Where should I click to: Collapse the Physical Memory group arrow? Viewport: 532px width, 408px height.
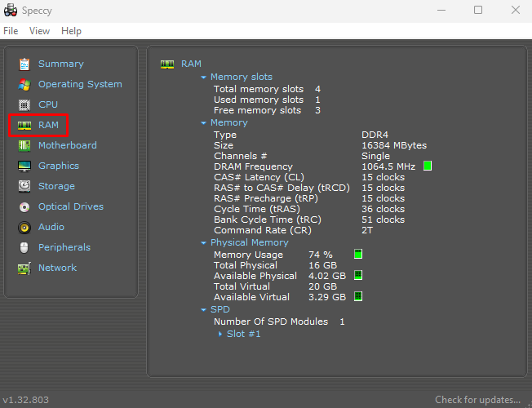click(203, 242)
